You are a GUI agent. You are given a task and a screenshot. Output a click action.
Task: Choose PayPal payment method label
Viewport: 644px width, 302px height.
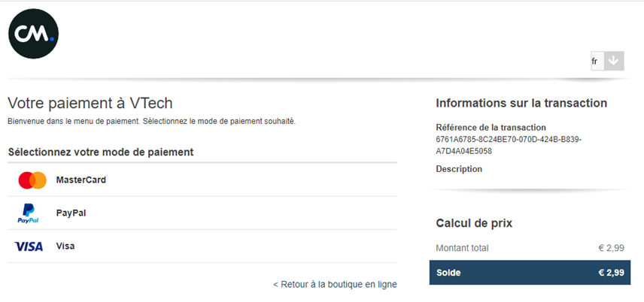(71, 213)
